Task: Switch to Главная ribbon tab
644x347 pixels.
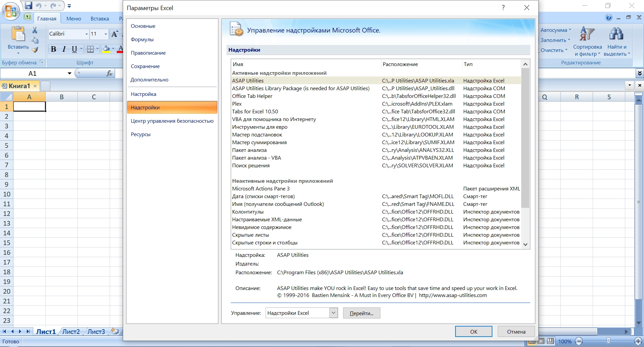Action: coord(47,18)
